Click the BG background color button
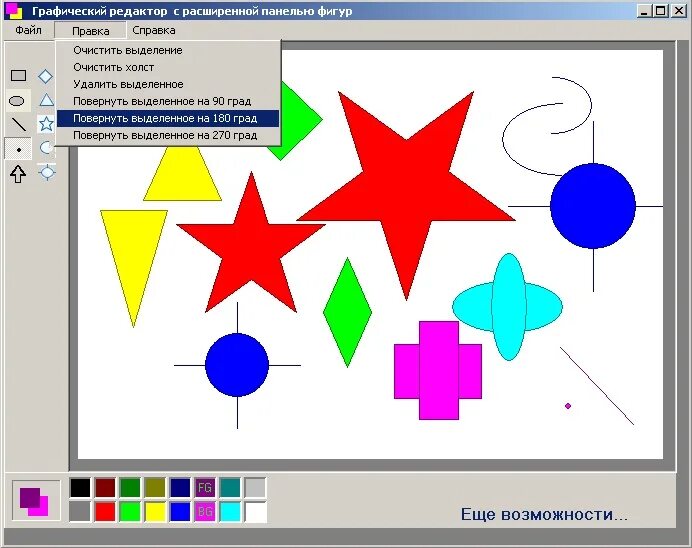This screenshot has width=692, height=548. pos(205,512)
